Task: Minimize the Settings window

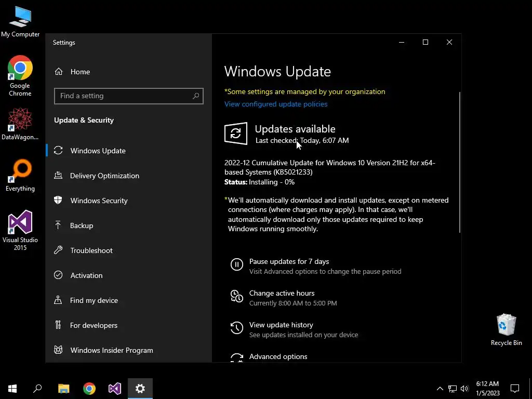Action: coord(402,42)
